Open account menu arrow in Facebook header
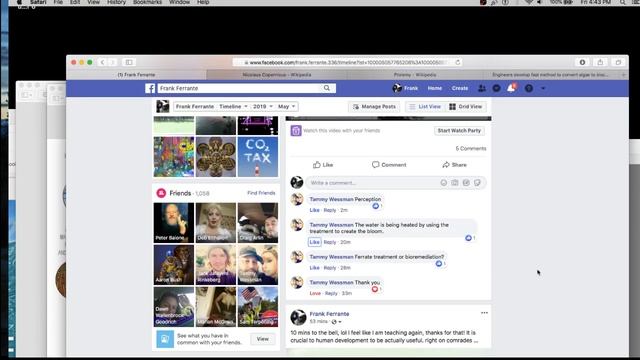 (543, 88)
